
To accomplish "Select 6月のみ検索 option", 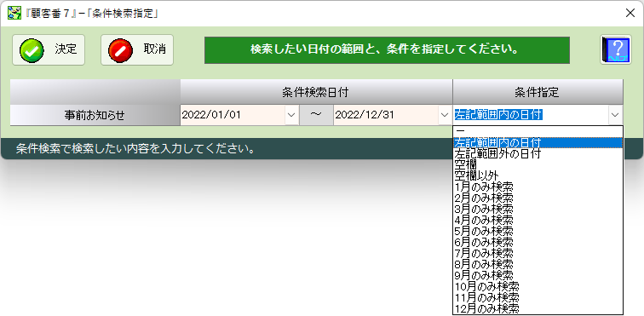I will pyautogui.click(x=538, y=242).
